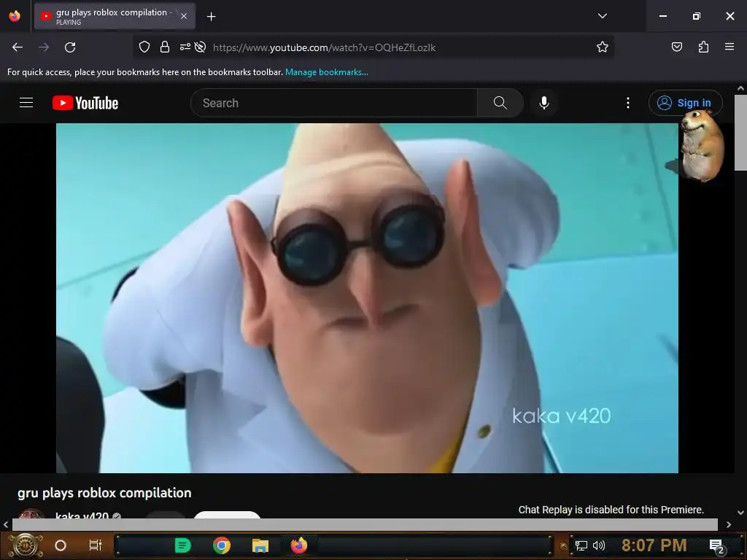
Task: Open the Firefox application menu
Action: [729, 47]
